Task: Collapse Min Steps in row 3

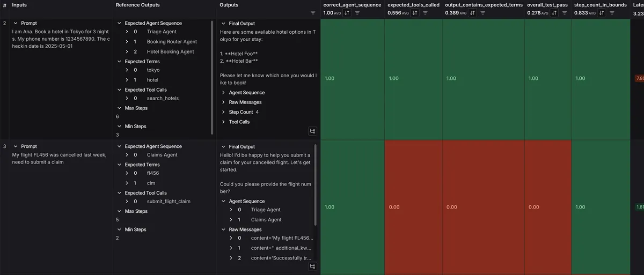Action: click(x=119, y=229)
